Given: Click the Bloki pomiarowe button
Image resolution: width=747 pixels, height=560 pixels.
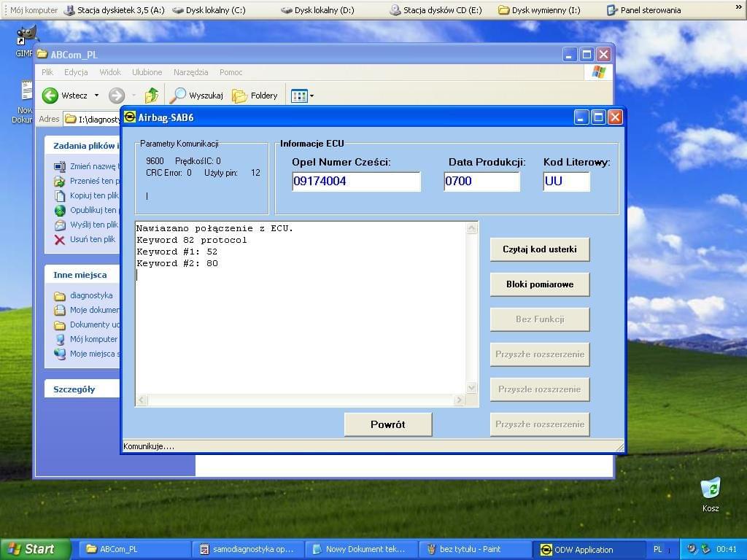Looking at the screenshot, I should pos(540,284).
